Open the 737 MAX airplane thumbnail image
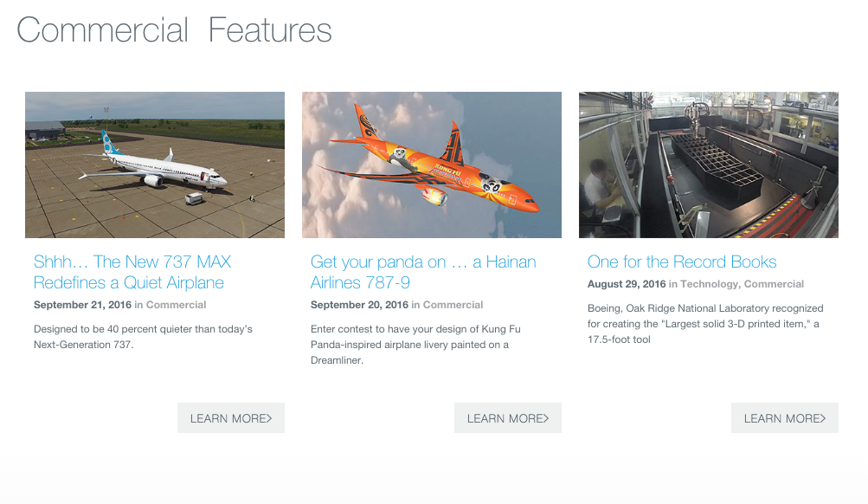 pos(155,165)
